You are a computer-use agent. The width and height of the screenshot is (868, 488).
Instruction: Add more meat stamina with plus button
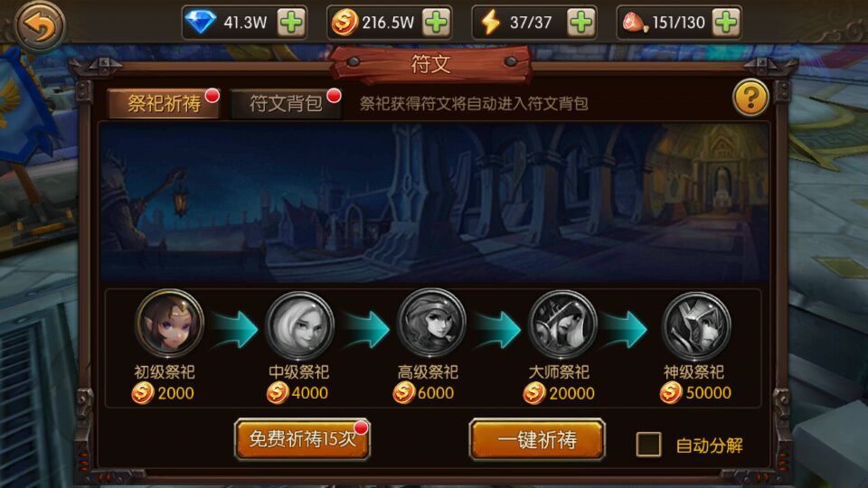click(726, 23)
